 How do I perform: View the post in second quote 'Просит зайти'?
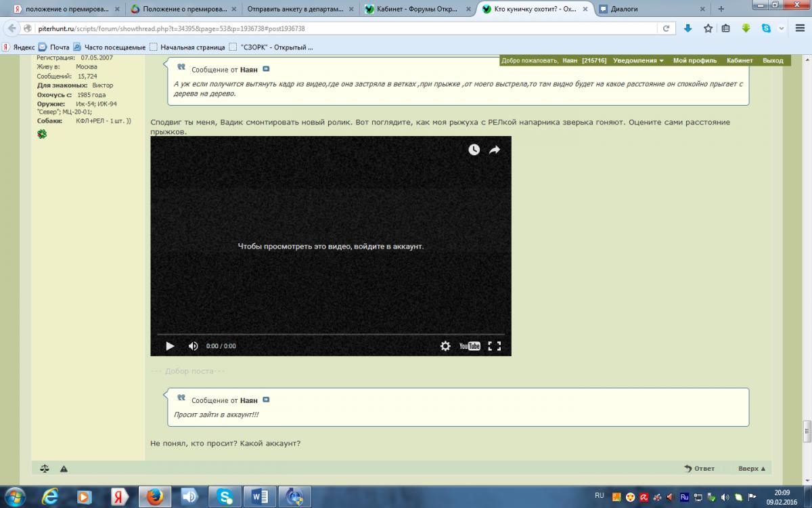pos(266,400)
